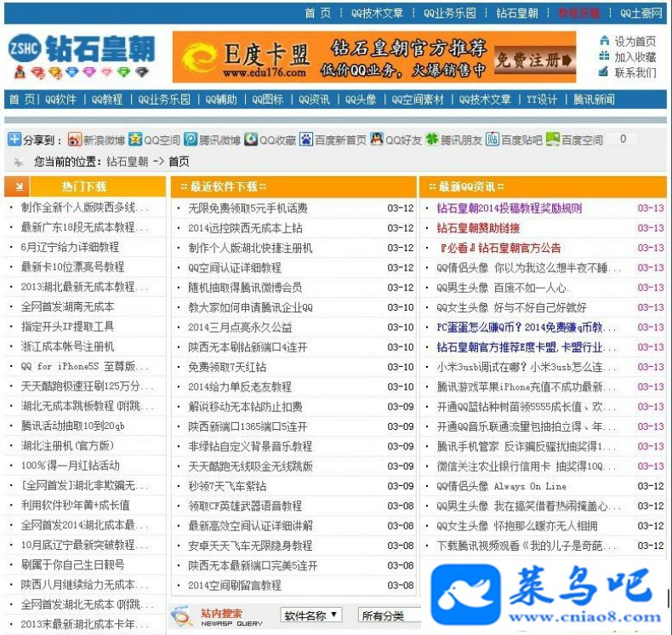Share via 腾讯朋友 clover icon
Viewport: 672px width, 635px height.
[x=431, y=139]
